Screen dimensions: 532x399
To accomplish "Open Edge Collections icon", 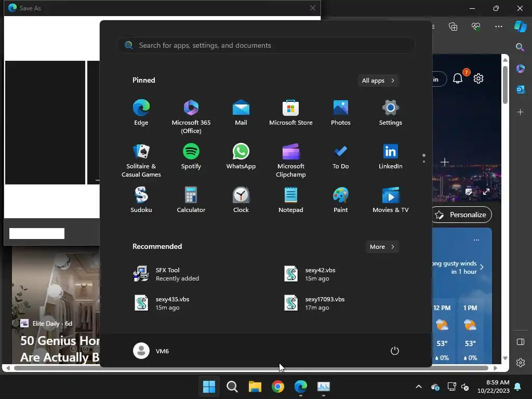I will [453, 26].
